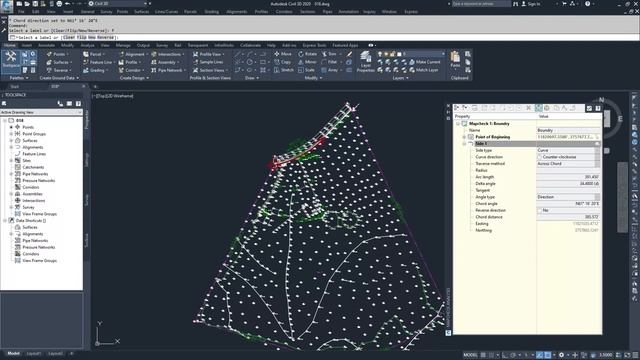Screen dimensions: 640x360
Task: Click the command line input field
Action: [x=324, y=38]
